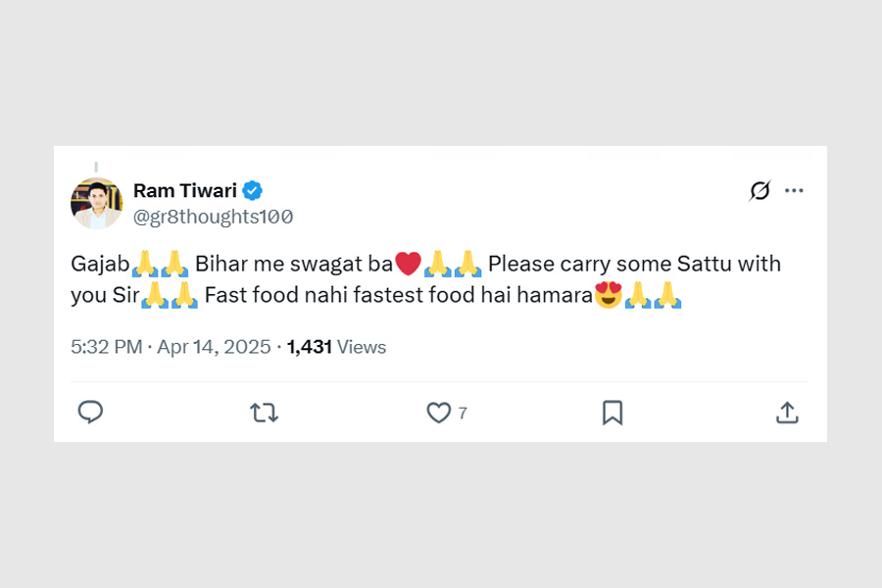Open Ram Tiwari's profile picture

(x=96, y=203)
